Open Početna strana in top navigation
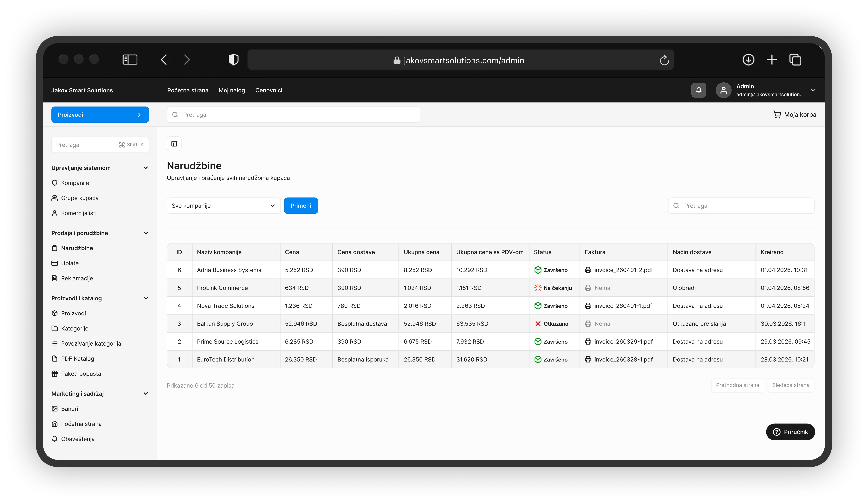Image resolution: width=868 pixels, height=503 pixels. (x=188, y=90)
